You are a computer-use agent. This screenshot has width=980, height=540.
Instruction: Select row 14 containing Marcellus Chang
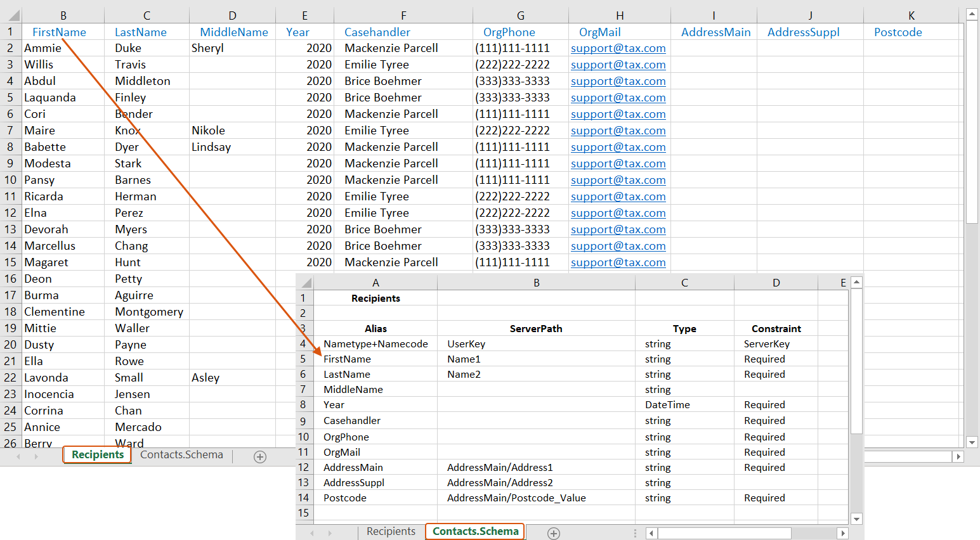pyautogui.click(x=10, y=245)
